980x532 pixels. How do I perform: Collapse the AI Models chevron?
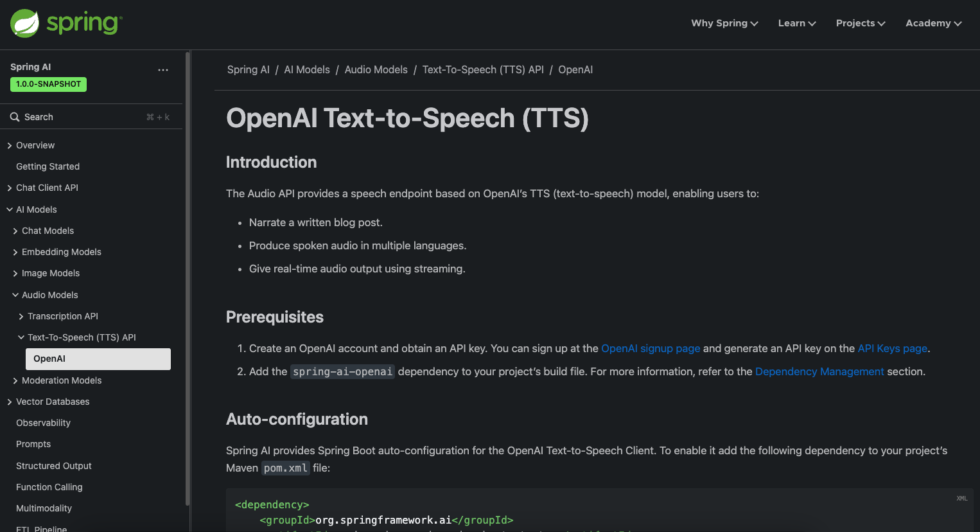[x=10, y=209]
